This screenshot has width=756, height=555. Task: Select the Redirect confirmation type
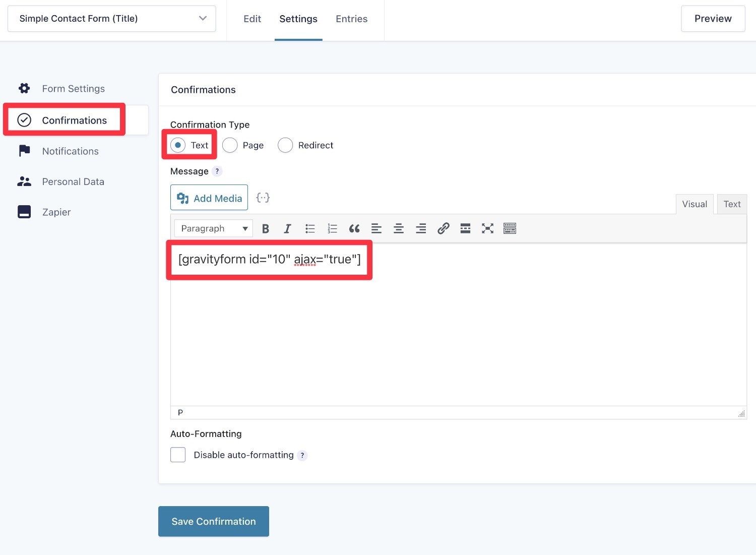pyautogui.click(x=285, y=145)
